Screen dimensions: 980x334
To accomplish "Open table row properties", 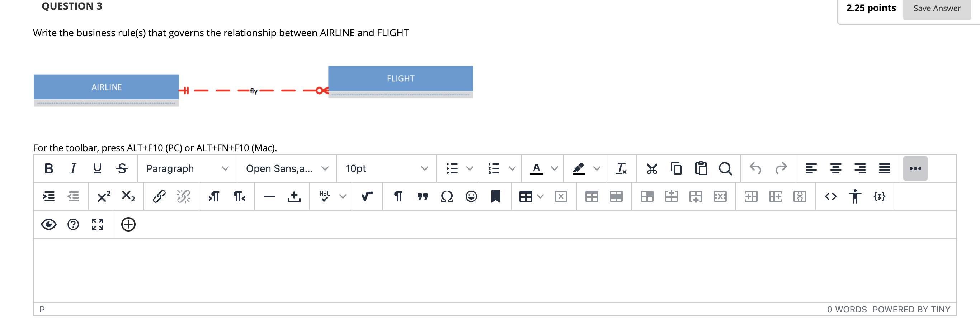I will [x=616, y=196].
